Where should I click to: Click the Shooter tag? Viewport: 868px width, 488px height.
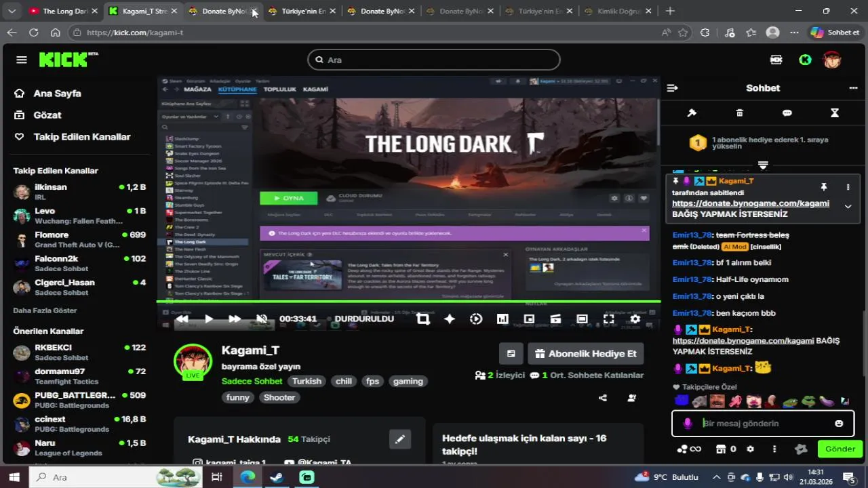279,397
